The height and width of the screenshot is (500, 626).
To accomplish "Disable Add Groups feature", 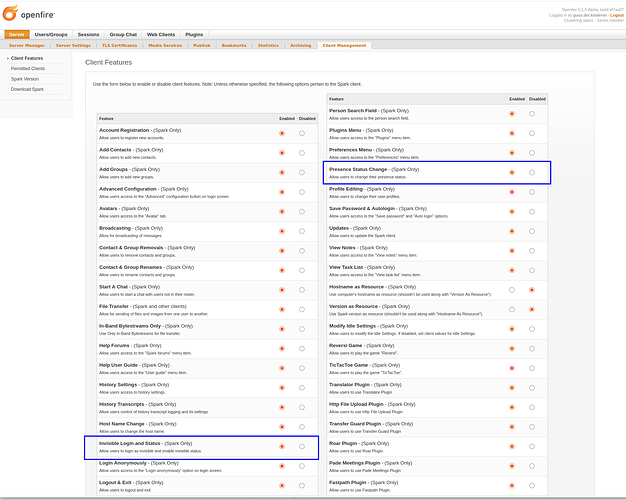I will pyautogui.click(x=302, y=173).
